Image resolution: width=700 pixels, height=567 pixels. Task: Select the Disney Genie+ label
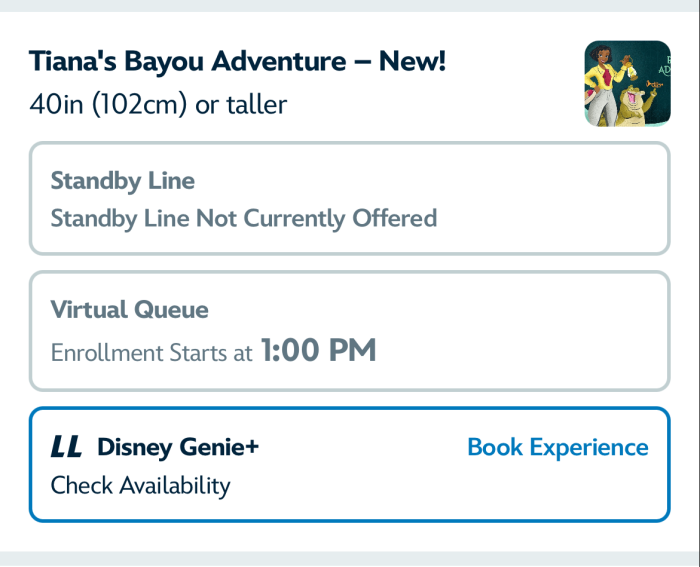pos(178,447)
